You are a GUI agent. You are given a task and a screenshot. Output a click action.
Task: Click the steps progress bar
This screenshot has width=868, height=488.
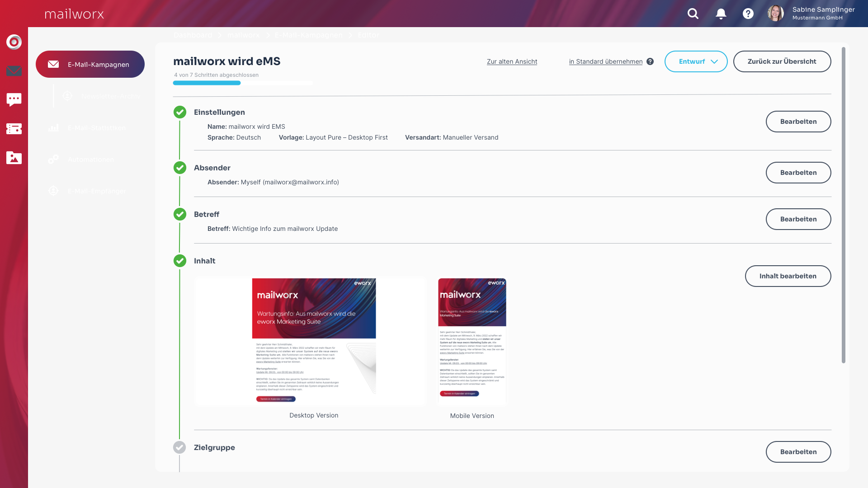[x=242, y=83]
